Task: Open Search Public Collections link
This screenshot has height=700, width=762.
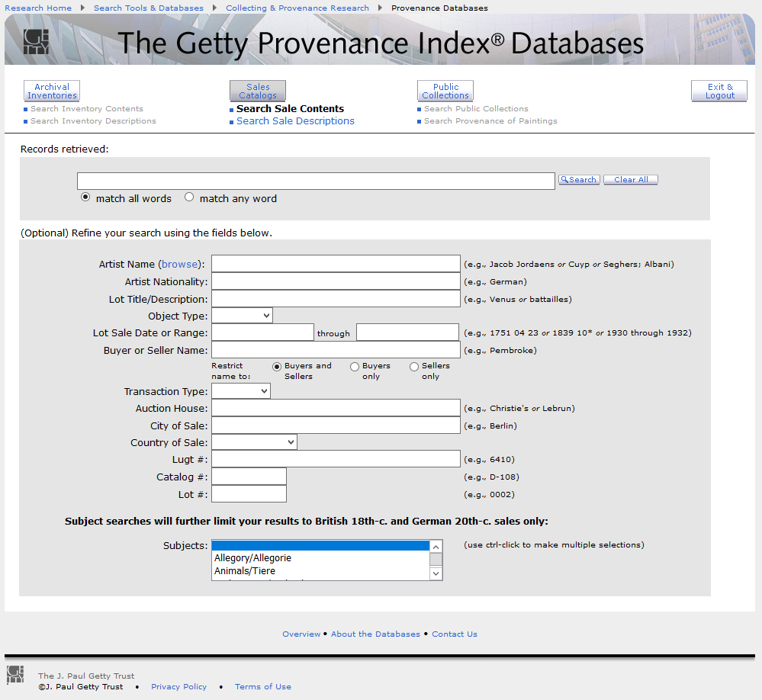Action: [476, 109]
